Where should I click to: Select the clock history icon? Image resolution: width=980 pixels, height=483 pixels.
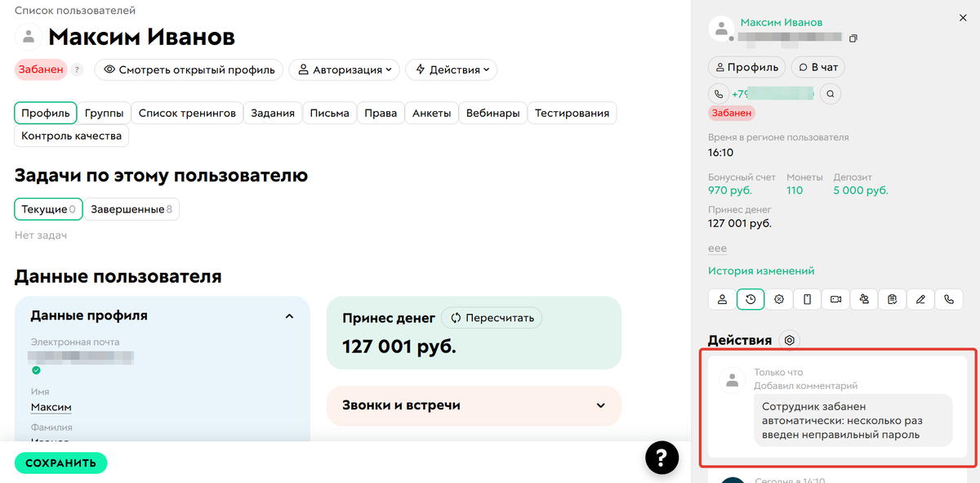click(751, 299)
